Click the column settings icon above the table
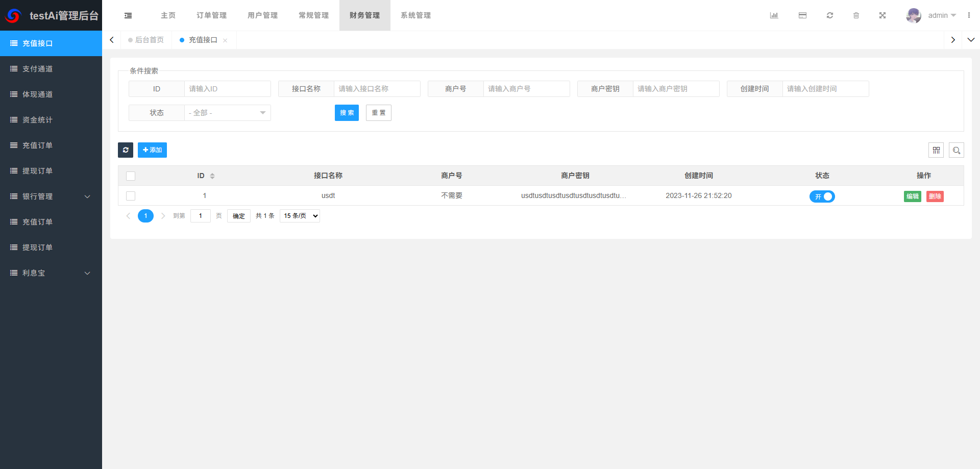 coord(937,150)
